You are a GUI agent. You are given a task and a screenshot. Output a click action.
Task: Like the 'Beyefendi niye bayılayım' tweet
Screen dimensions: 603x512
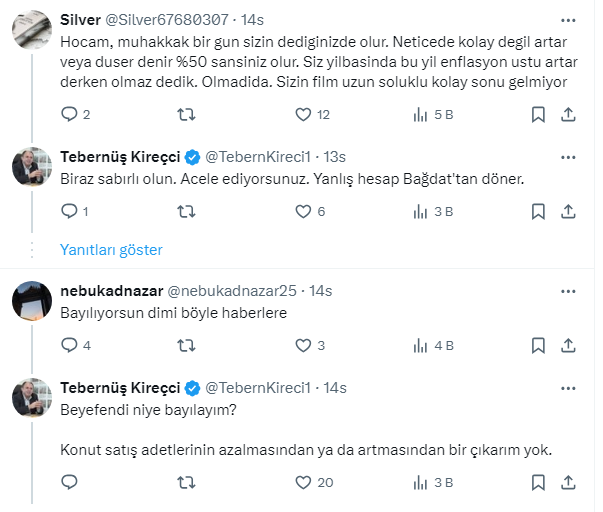[304, 482]
